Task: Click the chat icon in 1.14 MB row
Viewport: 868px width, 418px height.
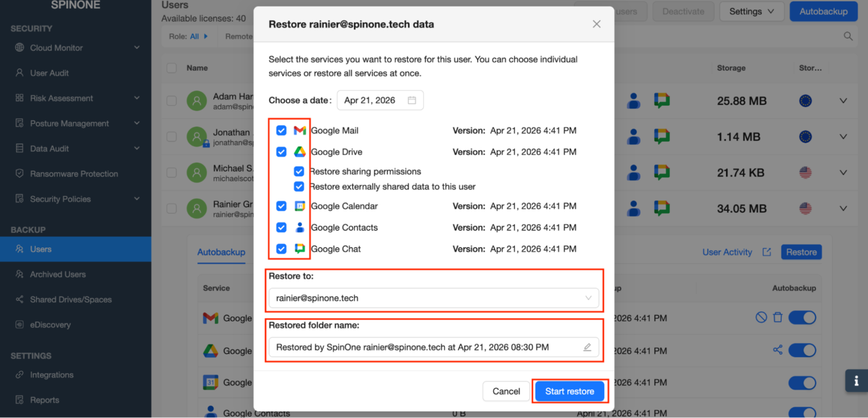Action: (x=662, y=137)
